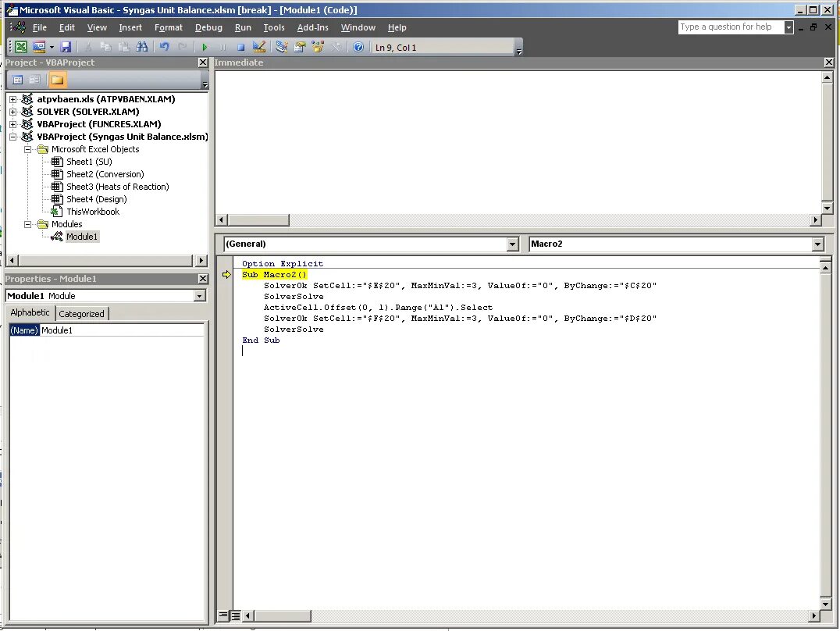840x631 pixels.
Task: Select Sheet1 (SU) in project tree
Action: 89,162
